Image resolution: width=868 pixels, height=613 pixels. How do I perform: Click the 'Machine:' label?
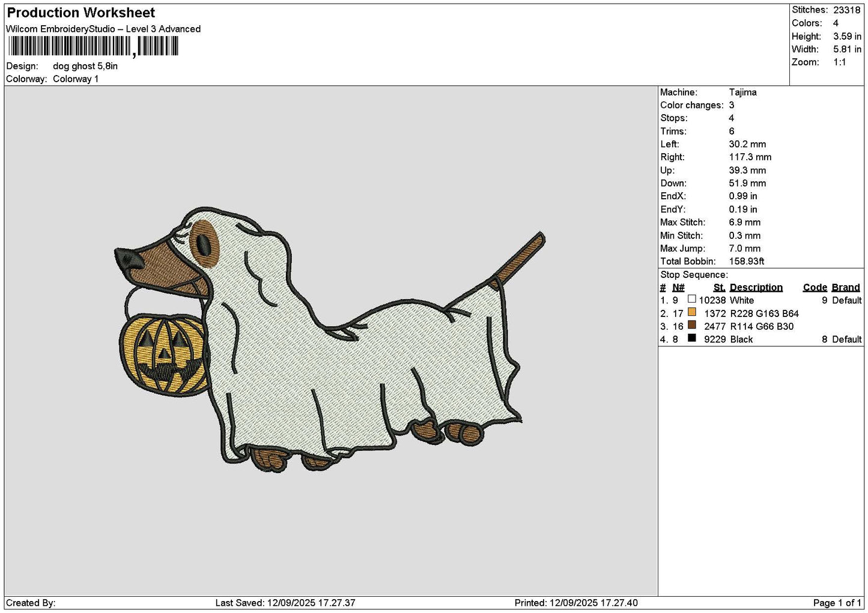(679, 92)
